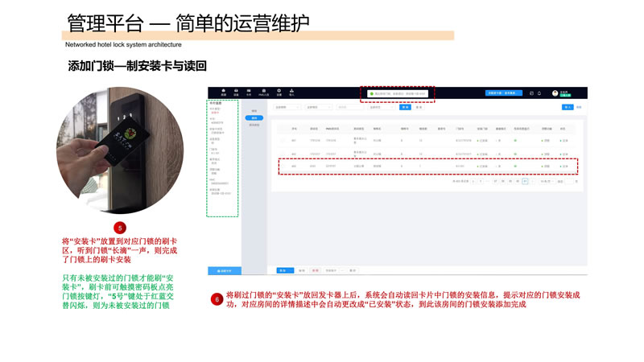This screenshot has height=362, width=644.
Task: Go to next page with the pagination arrow
Action: pos(533,181)
